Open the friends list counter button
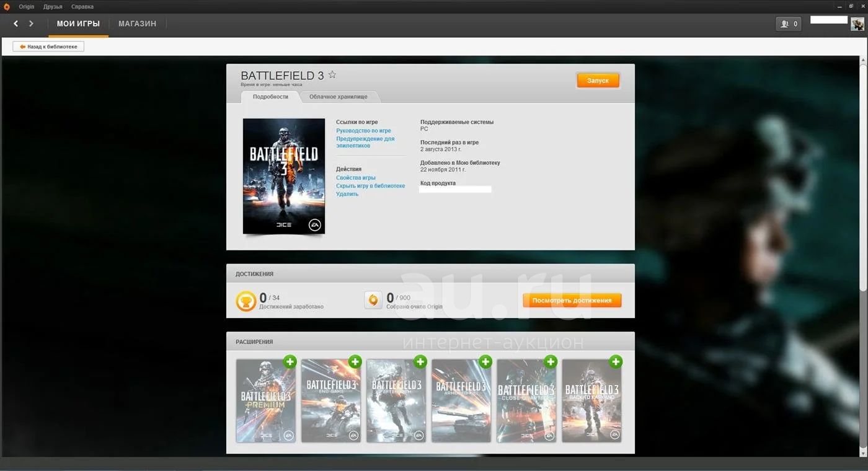This screenshot has width=868, height=471. click(x=788, y=24)
